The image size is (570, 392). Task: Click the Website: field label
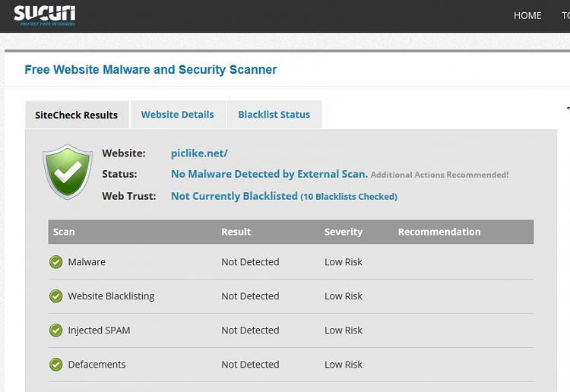click(x=124, y=153)
